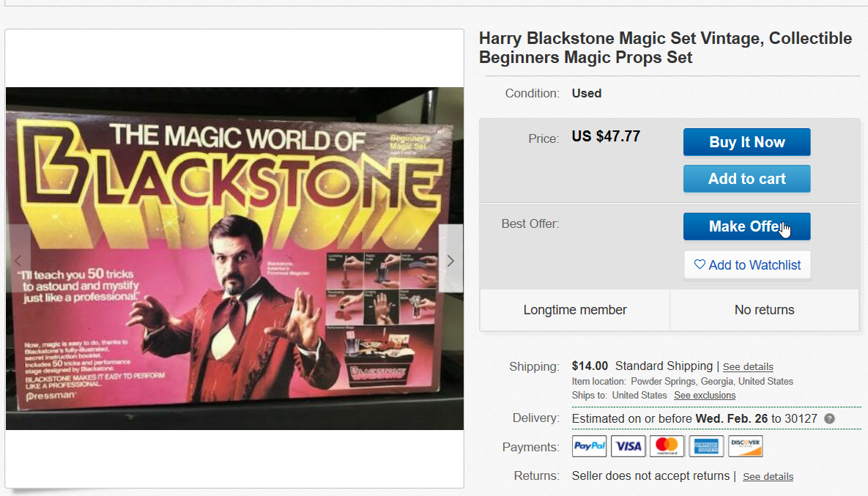This screenshot has width=868, height=496.
Task: Open shipping See details link
Action: point(748,366)
